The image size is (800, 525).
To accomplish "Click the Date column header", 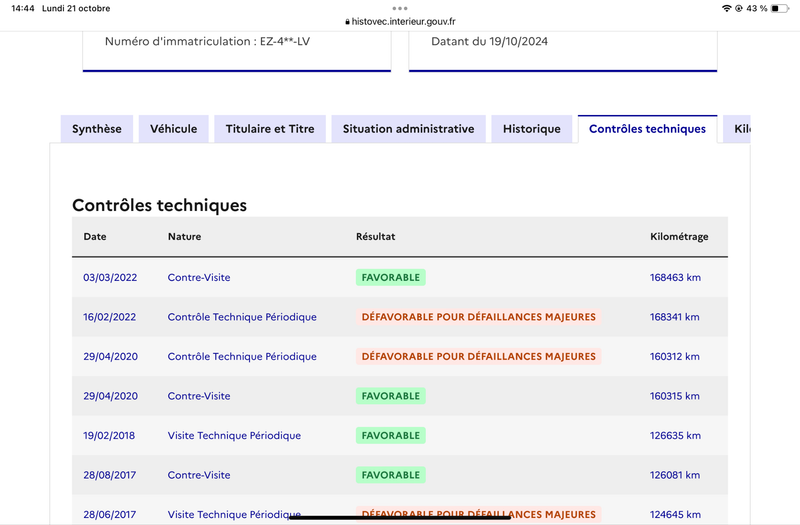I will point(95,237).
